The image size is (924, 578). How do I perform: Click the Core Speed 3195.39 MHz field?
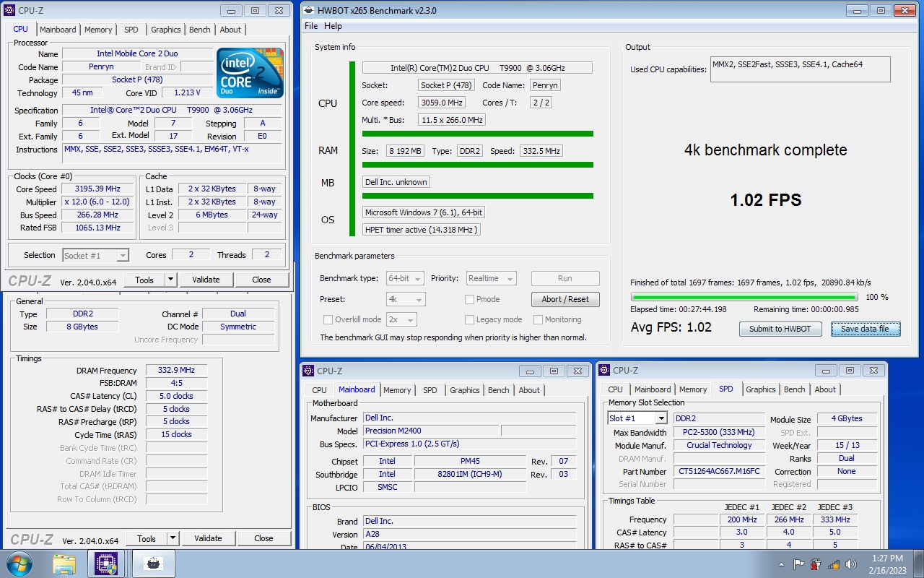[97, 189]
